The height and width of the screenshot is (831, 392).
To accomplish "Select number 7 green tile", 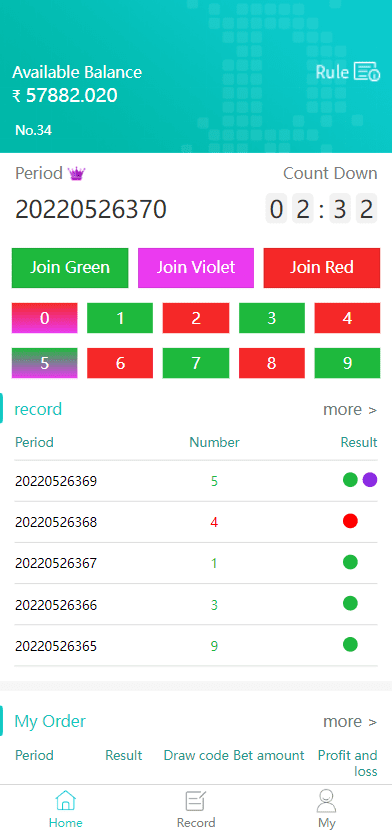I will 196,363.
